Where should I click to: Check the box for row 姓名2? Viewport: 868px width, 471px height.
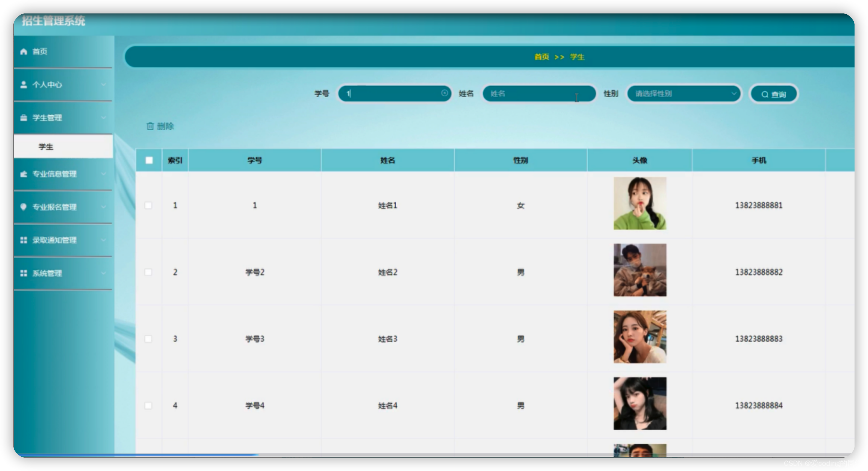(148, 272)
